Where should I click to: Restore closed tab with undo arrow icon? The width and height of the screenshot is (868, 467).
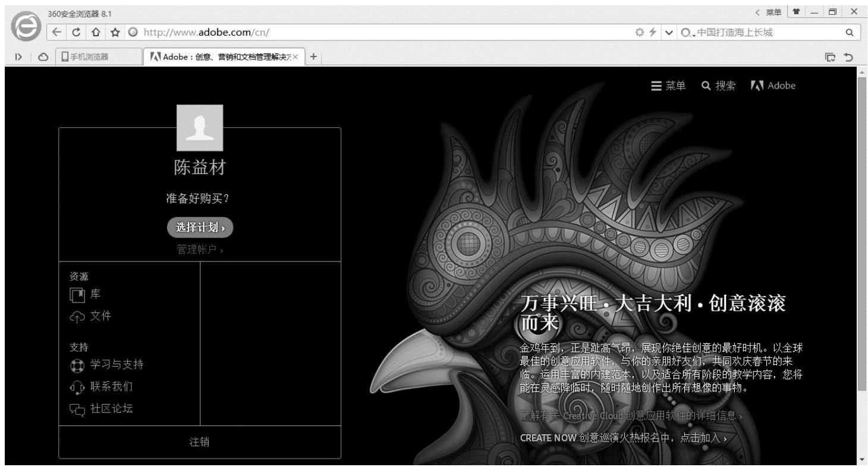pyautogui.click(x=848, y=57)
